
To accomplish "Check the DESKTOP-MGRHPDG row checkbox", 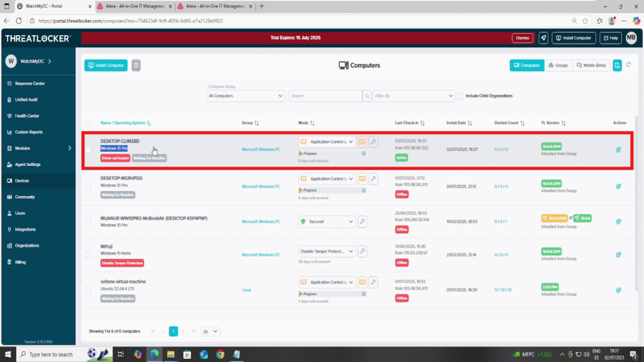I will pos(88,187).
